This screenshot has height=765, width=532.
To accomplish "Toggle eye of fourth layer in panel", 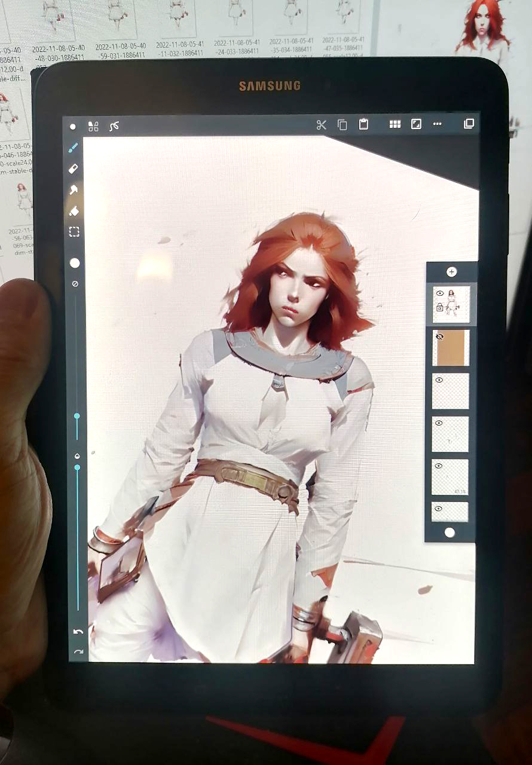I will point(439,423).
